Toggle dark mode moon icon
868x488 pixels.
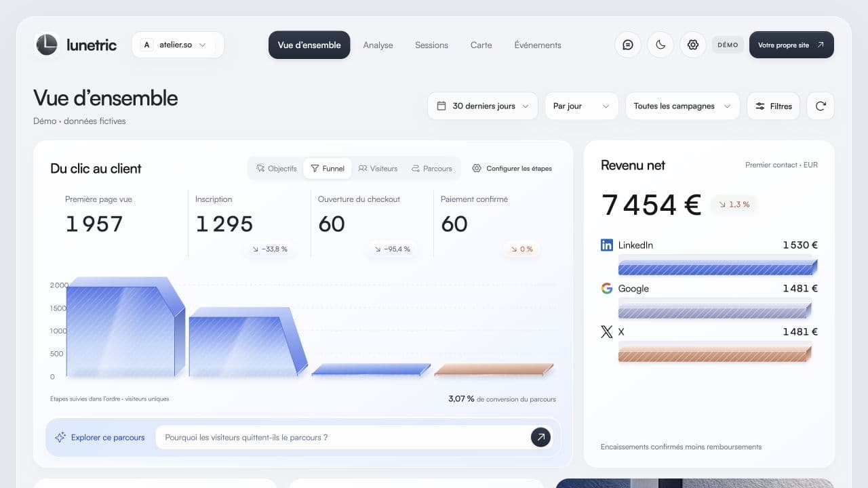click(x=660, y=45)
